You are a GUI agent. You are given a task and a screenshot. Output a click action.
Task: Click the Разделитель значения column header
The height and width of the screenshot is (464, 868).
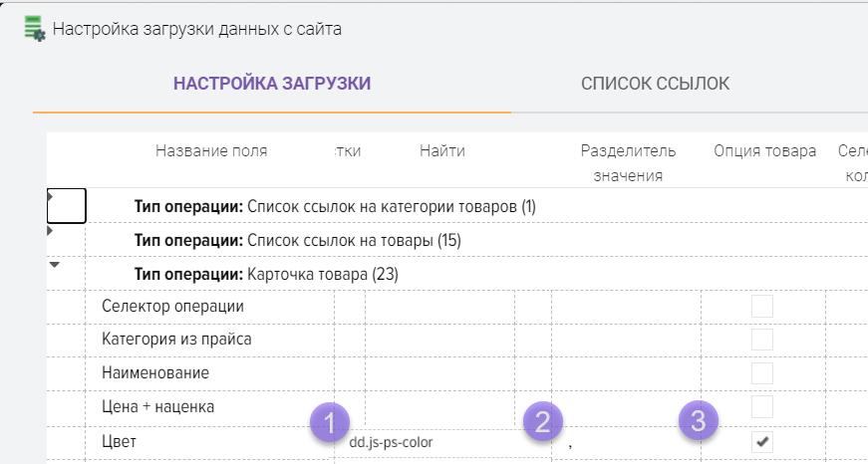[628, 162]
